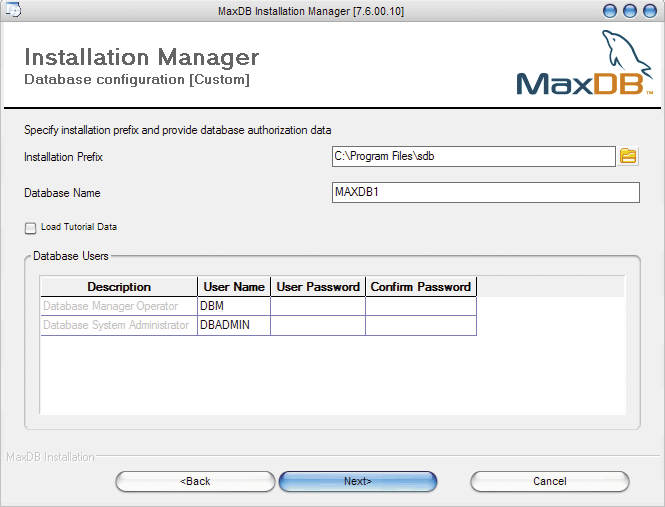Open folder browser for Installation Prefix
The image size is (665, 507).
pyautogui.click(x=628, y=156)
